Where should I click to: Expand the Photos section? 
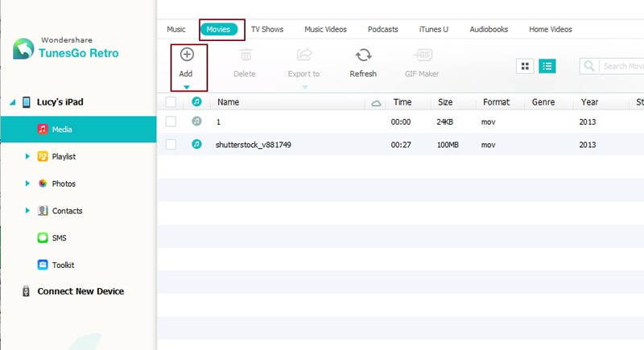click(x=27, y=183)
